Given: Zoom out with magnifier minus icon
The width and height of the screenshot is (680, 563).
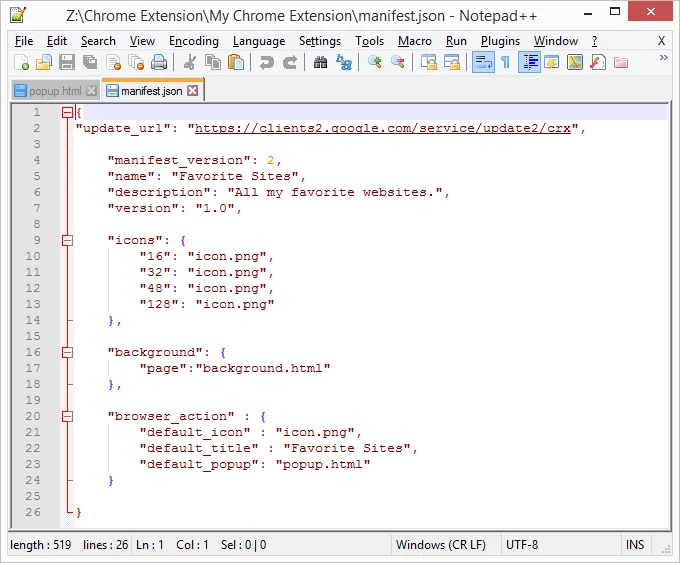Looking at the screenshot, I should (x=398, y=62).
